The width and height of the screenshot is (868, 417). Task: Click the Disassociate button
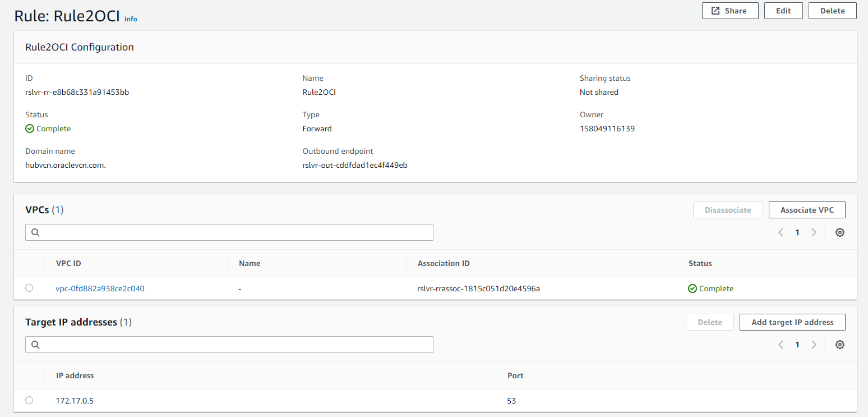728,210
